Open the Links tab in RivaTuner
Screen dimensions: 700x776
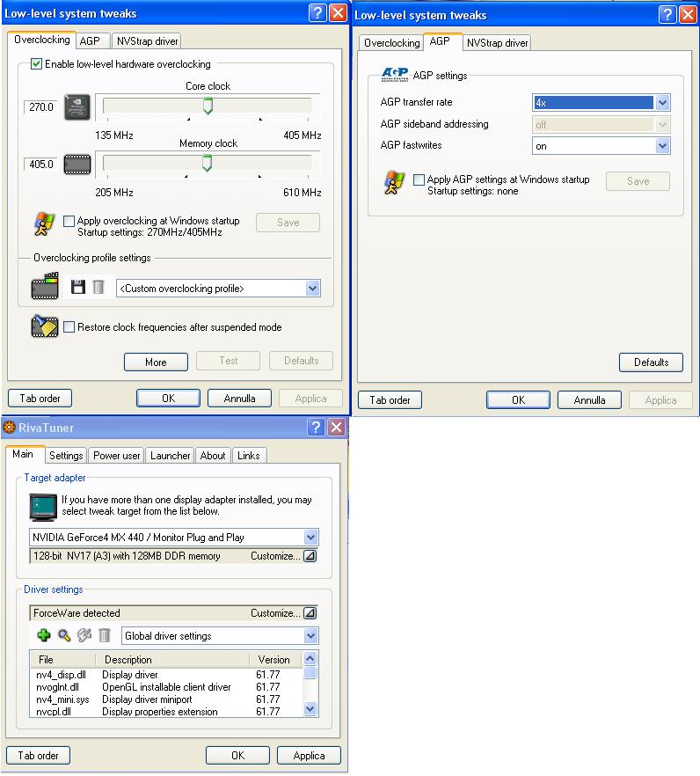click(248, 456)
